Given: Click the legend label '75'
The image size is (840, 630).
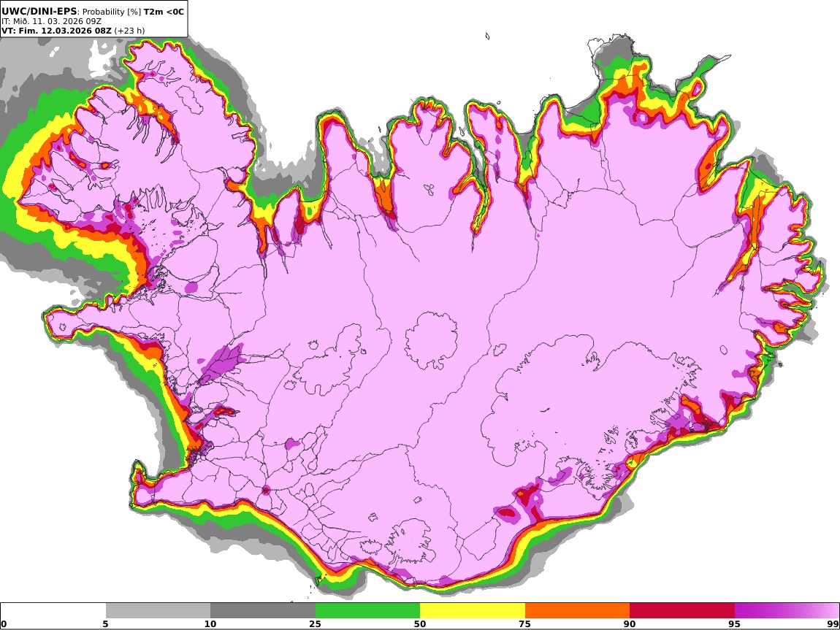Looking at the screenshot, I should [x=524, y=623].
